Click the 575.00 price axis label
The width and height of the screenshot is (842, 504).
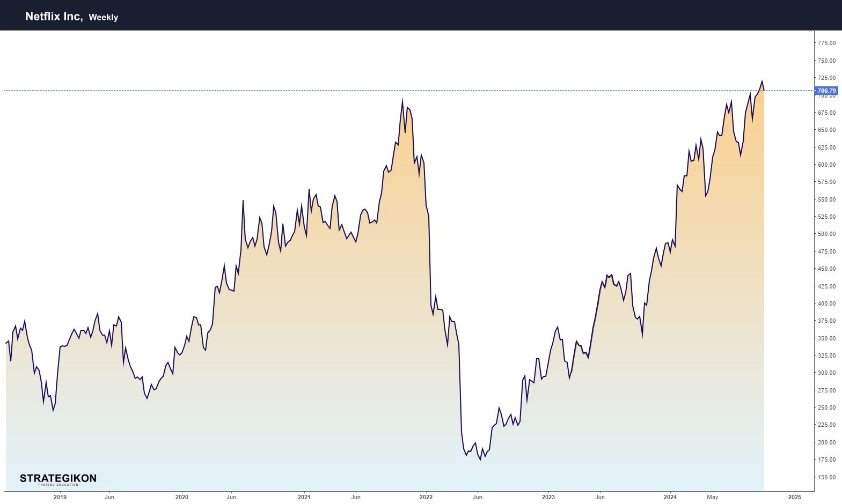[826, 182]
